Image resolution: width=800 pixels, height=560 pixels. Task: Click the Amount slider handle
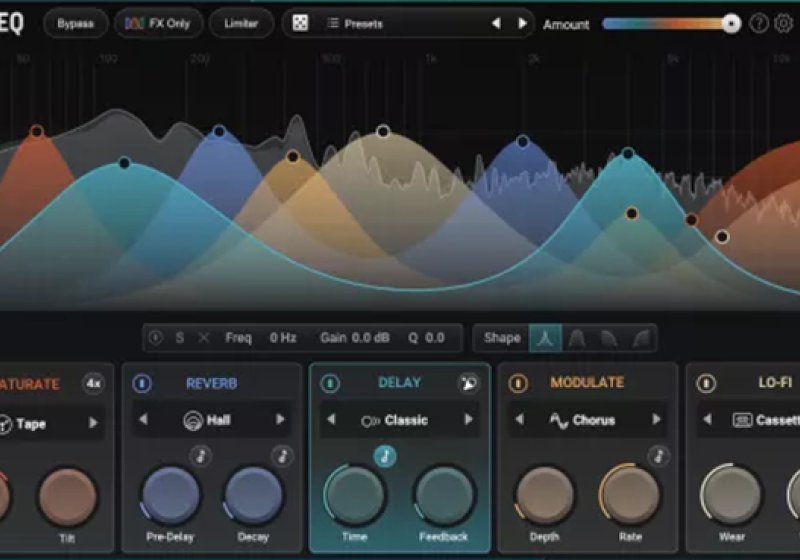pyautogui.click(x=731, y=23)
